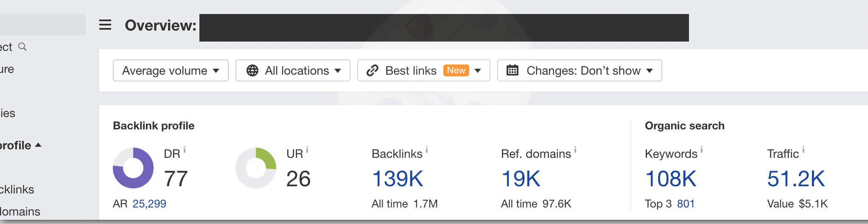Image resolution: width=868 pixels, height=224 pixels.
Task: Click the orange New badge
Action: [x=456, y=70]
